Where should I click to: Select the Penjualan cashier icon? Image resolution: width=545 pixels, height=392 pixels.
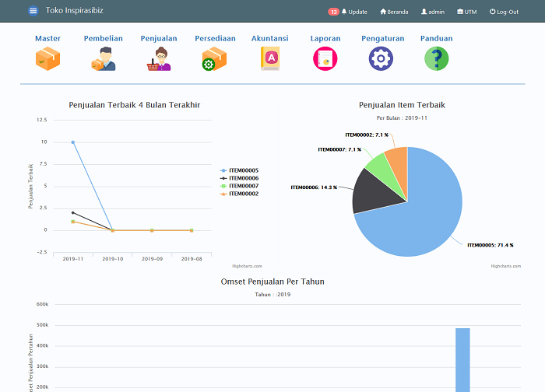click(159, 58)
